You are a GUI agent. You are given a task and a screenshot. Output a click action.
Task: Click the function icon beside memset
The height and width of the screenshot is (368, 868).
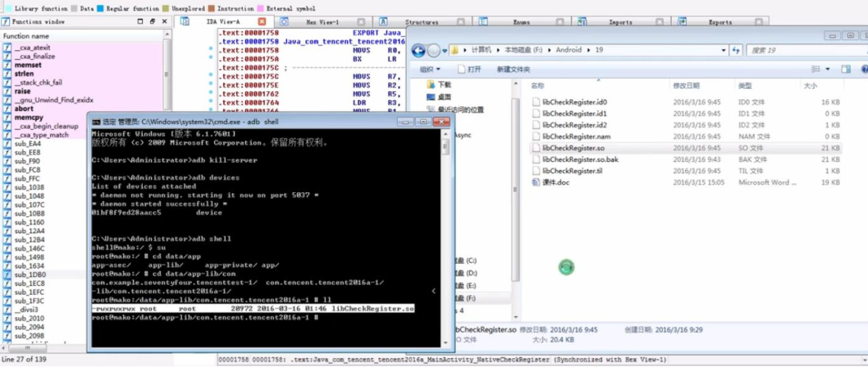[x=7, y=65]
